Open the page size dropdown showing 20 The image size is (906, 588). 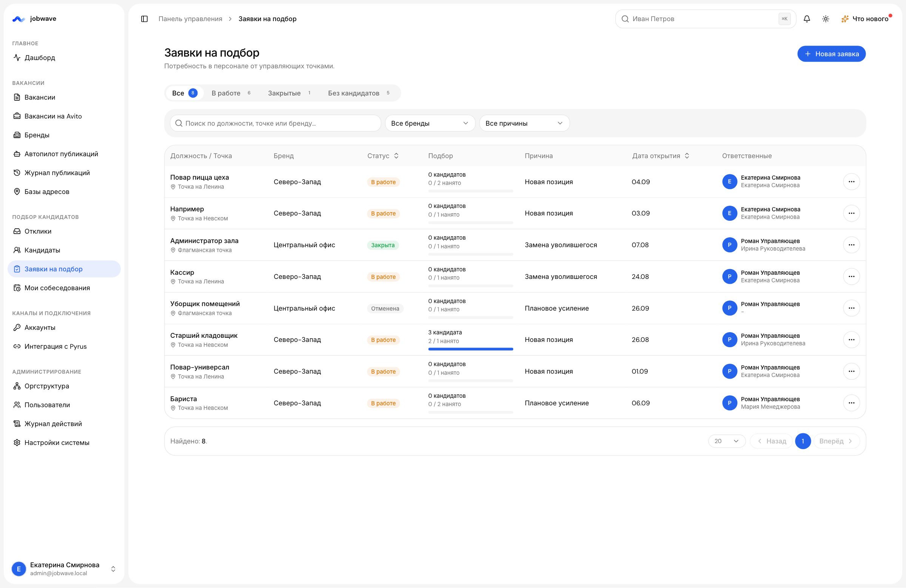[x=727, y=441]
